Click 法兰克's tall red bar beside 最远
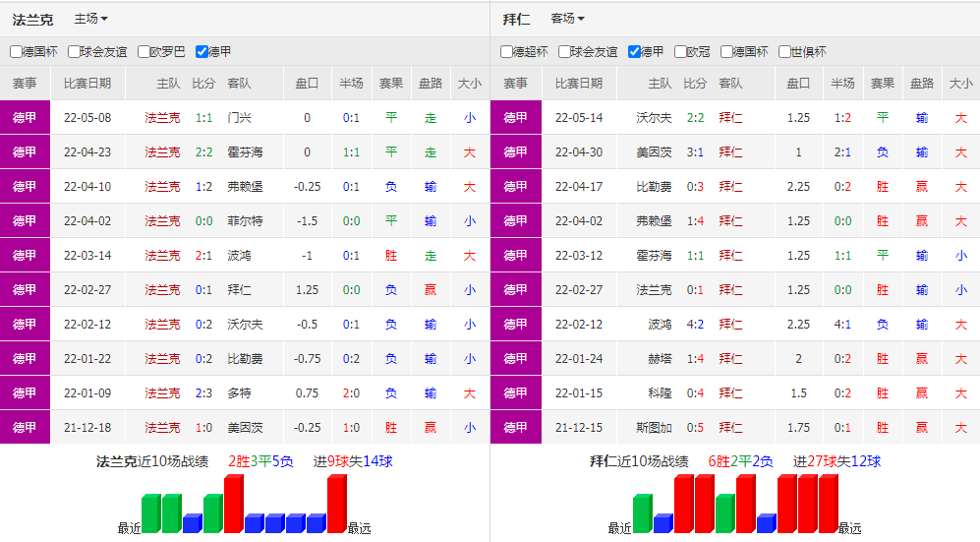 click(x=337, y=504)
